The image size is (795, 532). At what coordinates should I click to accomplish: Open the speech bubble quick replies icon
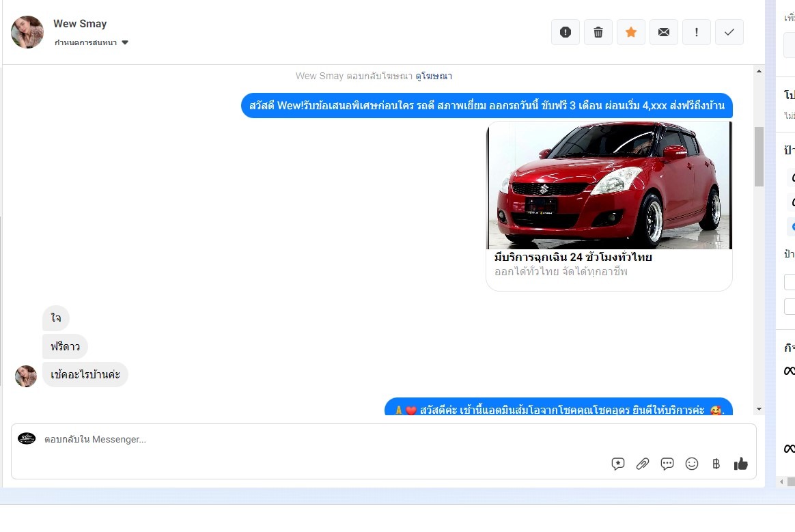pyautogui.click(x=667, y=464)
